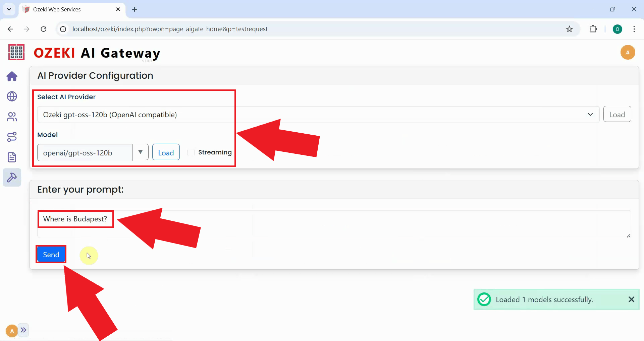The image size is (644, 341).
Task: Open the user avatar in the top right
Action: 628,52
